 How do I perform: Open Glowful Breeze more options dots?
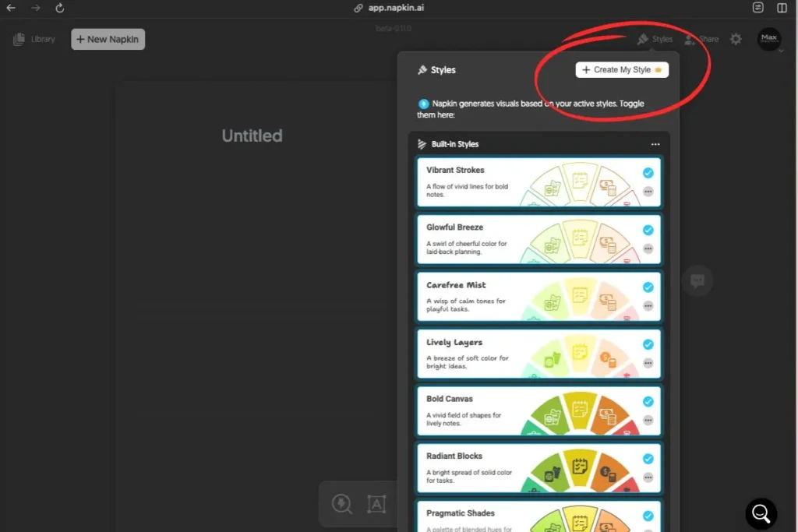click(648, 248)
